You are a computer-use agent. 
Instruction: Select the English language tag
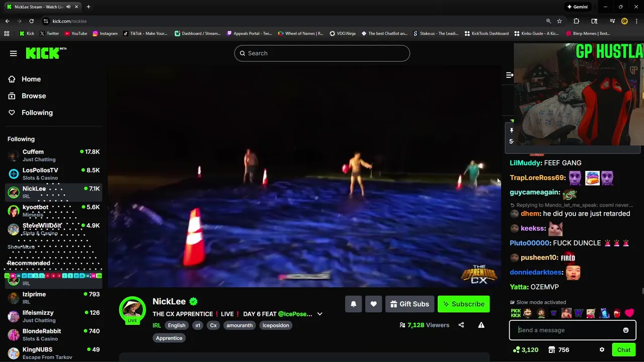pyautogui.click(x=177, y=325)
